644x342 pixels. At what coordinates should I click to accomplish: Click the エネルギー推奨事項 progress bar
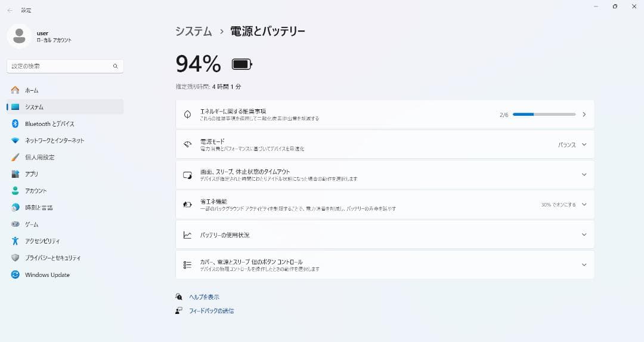pos(544,114)
